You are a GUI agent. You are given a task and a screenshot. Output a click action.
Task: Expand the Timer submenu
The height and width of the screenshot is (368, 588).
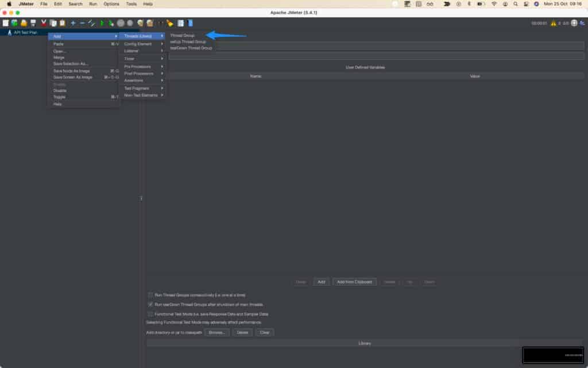point(143,59)
